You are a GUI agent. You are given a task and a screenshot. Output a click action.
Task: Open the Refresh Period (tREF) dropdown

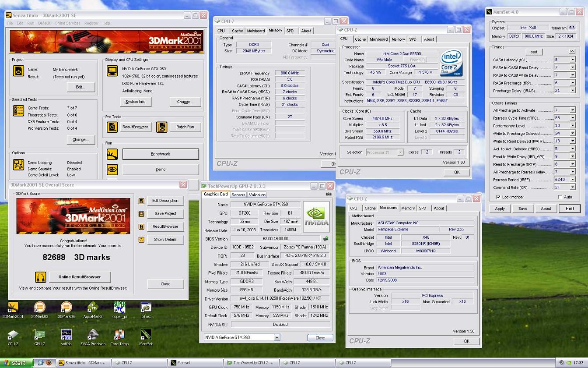click(572, 180)
